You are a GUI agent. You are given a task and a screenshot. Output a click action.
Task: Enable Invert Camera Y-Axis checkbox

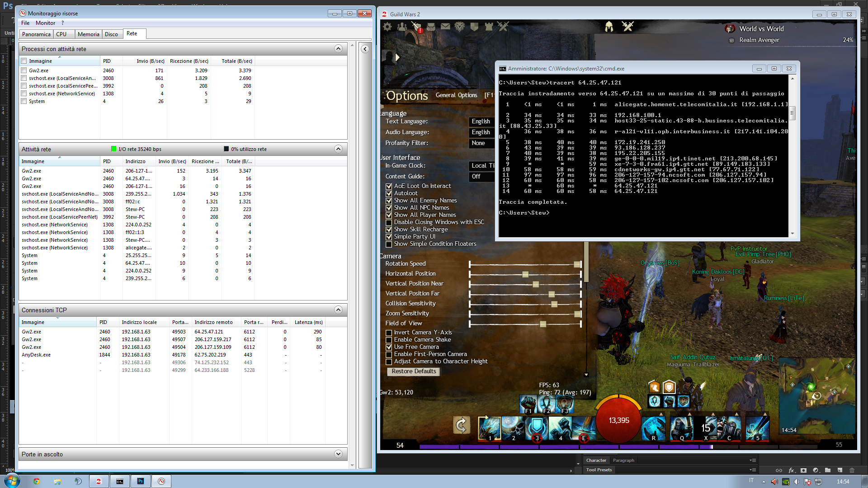pyautogui.click(x=389, y=333)
